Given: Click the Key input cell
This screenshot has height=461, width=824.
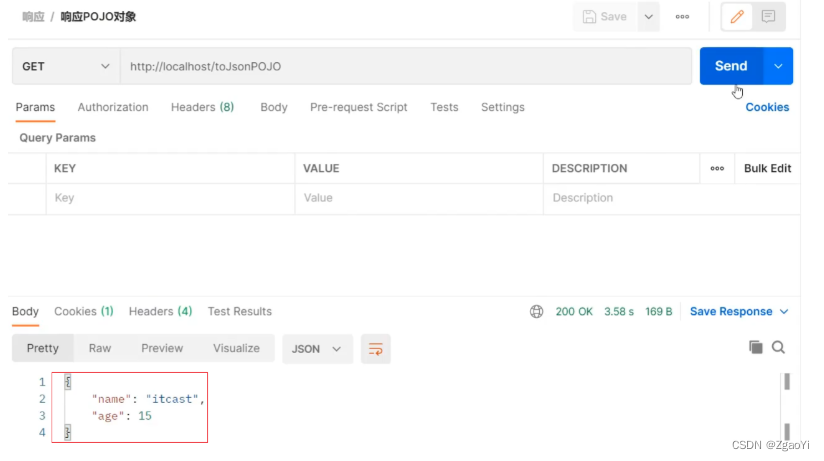Looking at the screenshot, I should 170,198.
